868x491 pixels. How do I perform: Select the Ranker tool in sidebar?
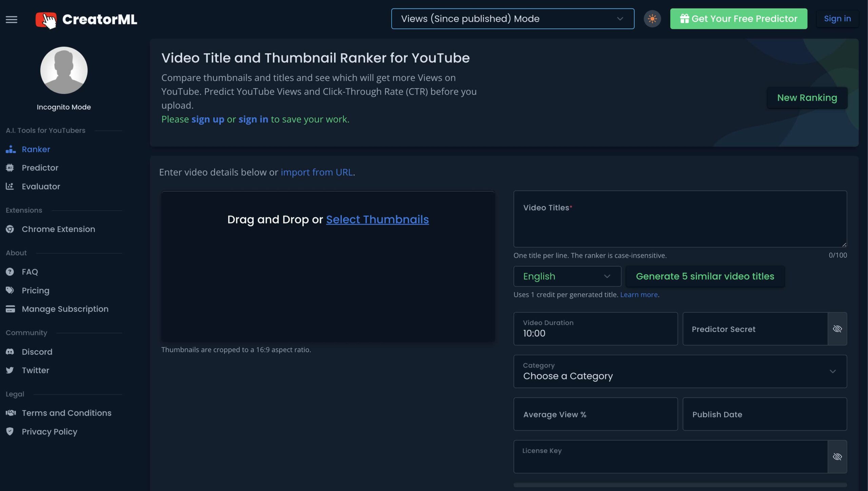[36, 149]
